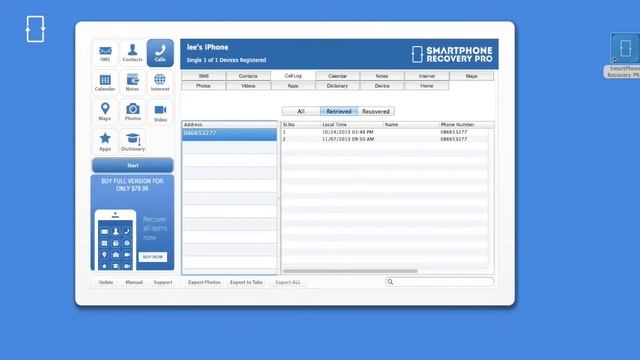Click the Start button
Image resolution: width=640 pixels, height=360 pixels.
tap(133, 165)
